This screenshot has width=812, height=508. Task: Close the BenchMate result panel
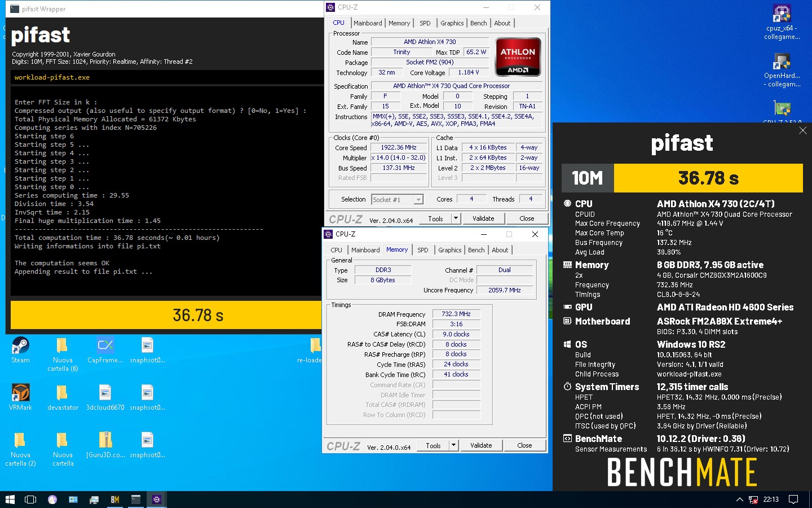(803, 130)
